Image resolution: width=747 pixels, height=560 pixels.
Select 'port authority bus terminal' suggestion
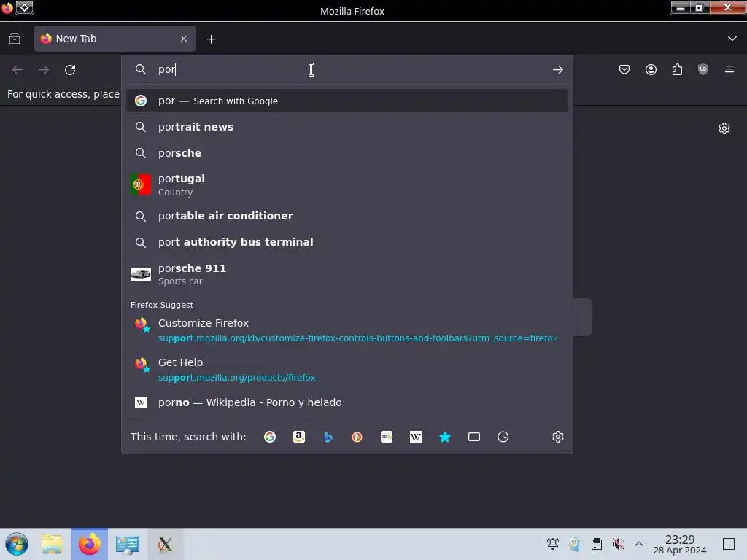coord(347,242)
